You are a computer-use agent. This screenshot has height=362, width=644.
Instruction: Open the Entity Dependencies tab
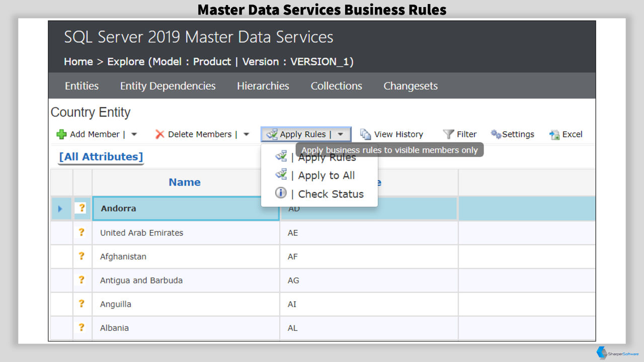168,86
